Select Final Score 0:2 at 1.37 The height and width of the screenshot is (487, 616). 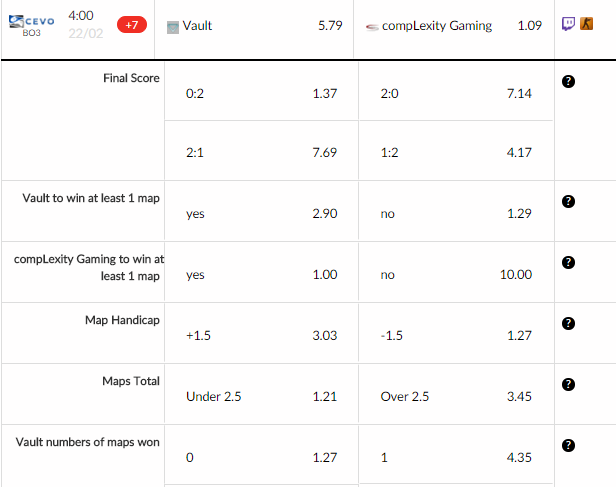pyautogui.click(x=261, y=93)
